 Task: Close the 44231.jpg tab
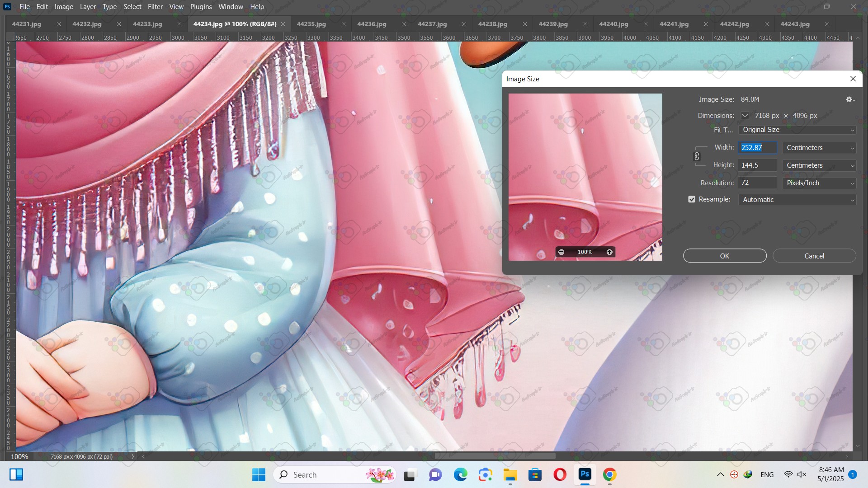click(x=58, y=24)
